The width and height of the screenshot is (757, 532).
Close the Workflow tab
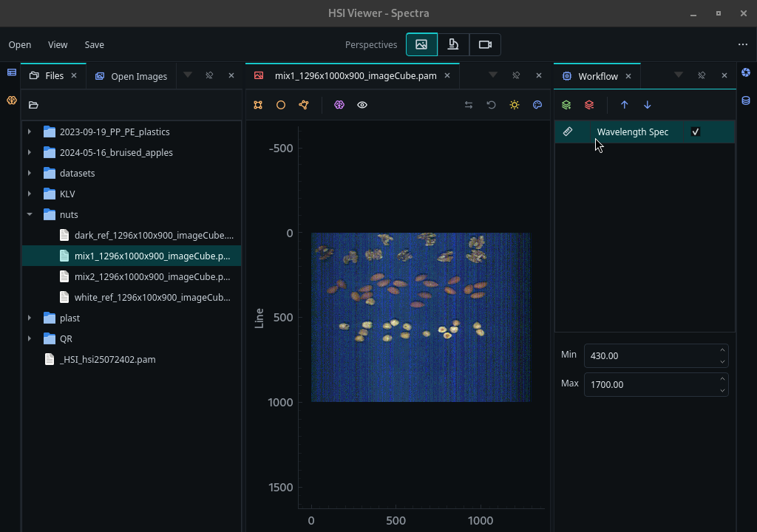click(628, 76)
